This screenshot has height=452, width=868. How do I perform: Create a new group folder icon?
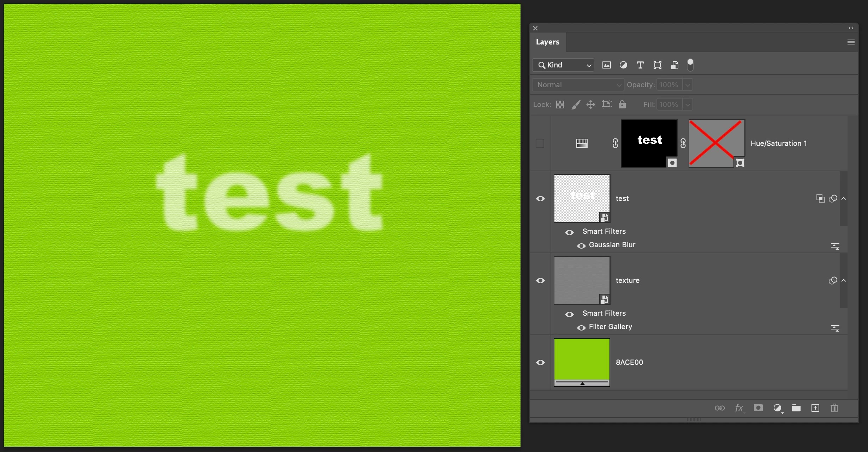click(796, 408)
